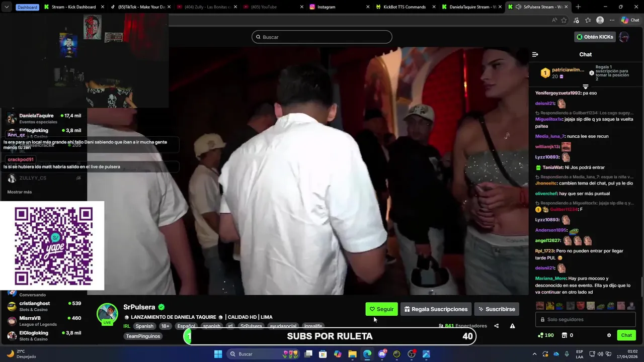Click the Suscribirse button
The height and width of the screenshot is (362, 644).
tap(496, 309)
